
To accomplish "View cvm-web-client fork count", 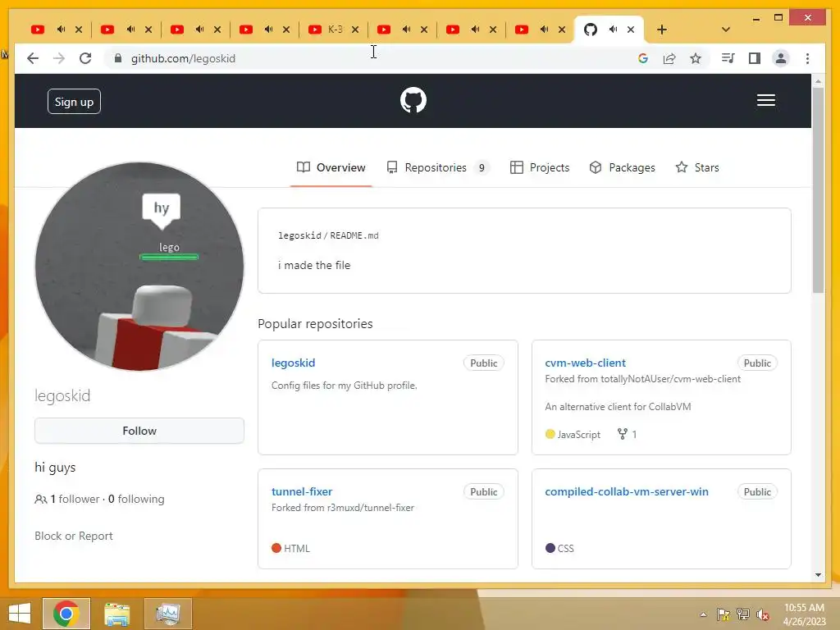I will (627, 434).
